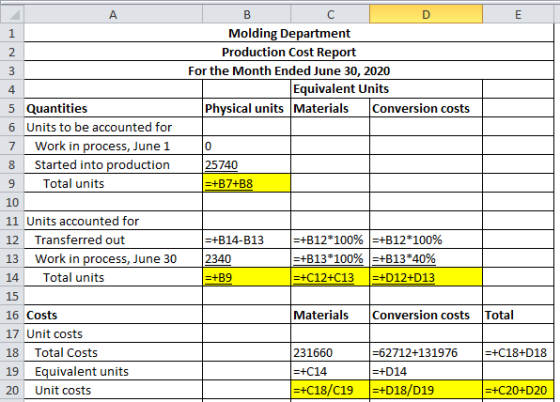Click the 'Unit costs' cell in row 17
Image resolution: width=560 pixels, height=402 pixels.
113,334
